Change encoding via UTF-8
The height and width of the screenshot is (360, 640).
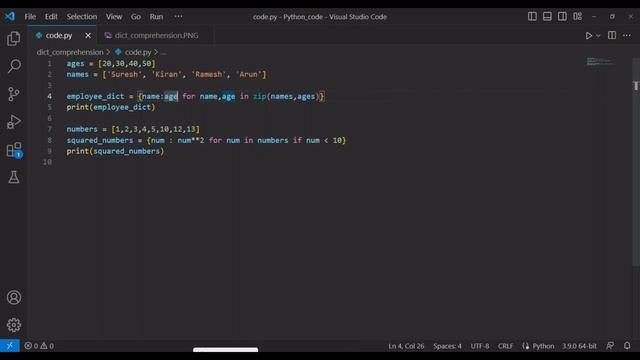[480, 346]
